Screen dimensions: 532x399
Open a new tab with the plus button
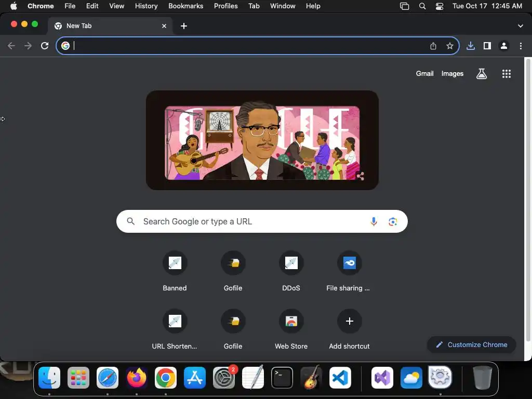[184, 26]
